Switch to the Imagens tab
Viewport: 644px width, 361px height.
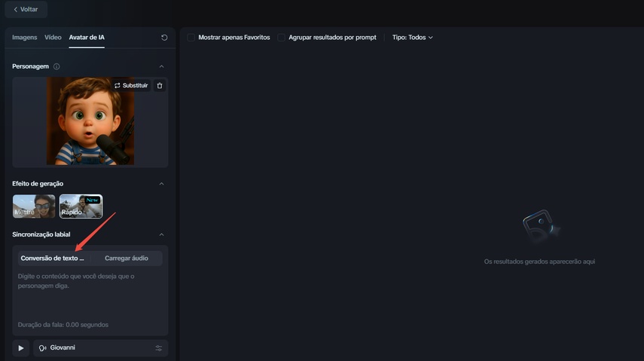(x=25, y=38)
